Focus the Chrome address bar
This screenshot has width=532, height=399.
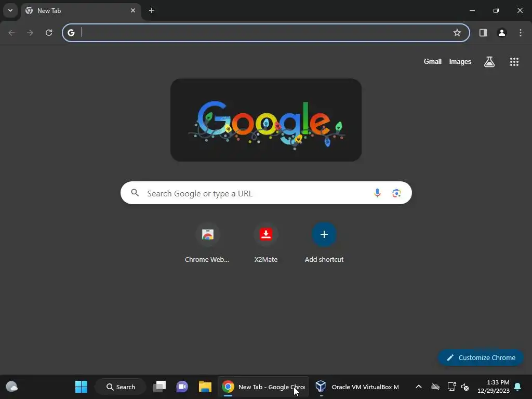[x=265, y=33]
